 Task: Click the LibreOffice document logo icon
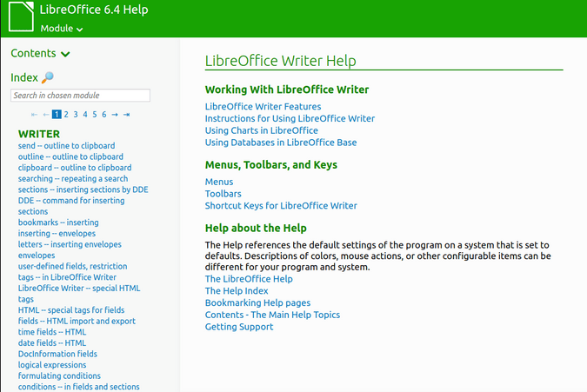click(23, 17)
